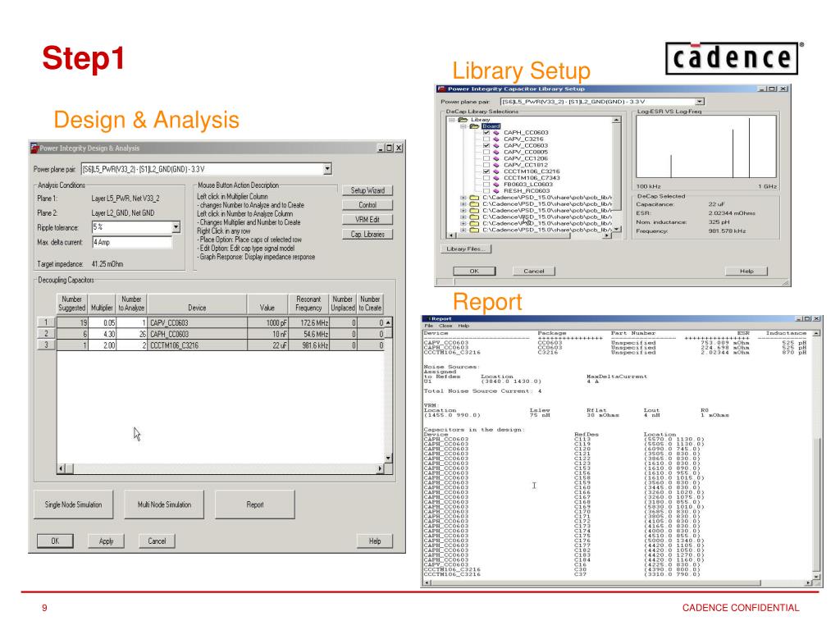This screenshot has width=840, height=630.
Task: Select row 1 header in capacitors table
Action: pyautogui.click(x=46, y=322)
